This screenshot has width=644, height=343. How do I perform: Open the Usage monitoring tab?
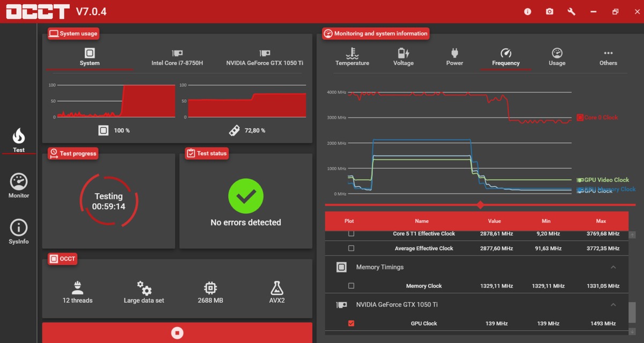[557, 57]
